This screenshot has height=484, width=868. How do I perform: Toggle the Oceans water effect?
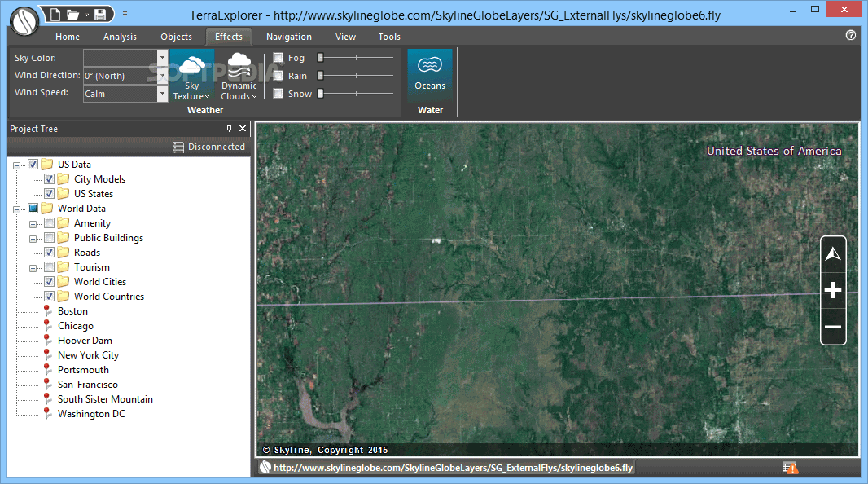point(430,75)
